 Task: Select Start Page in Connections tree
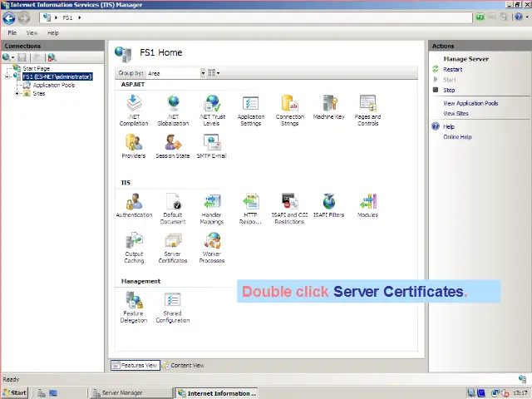(37, 68)
